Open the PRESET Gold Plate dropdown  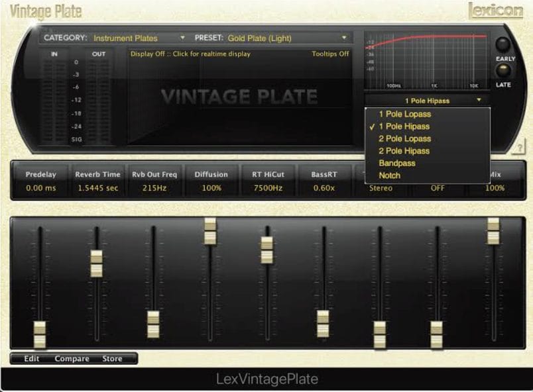coord(287,38)
